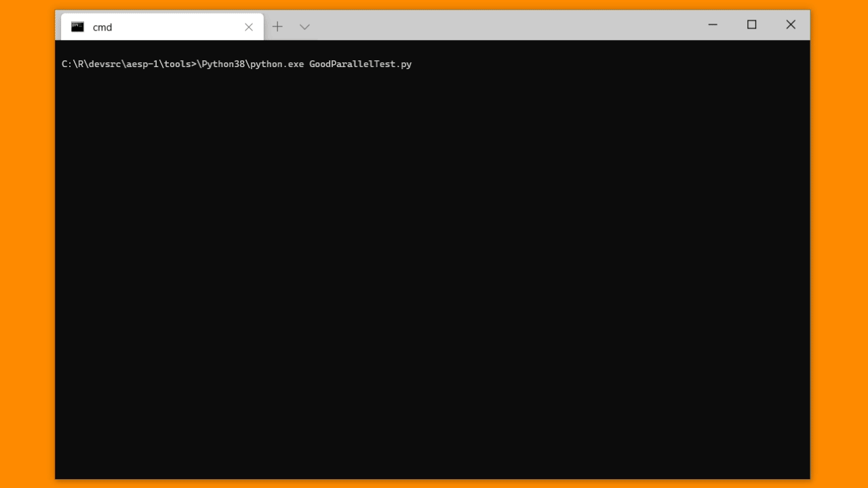
Task: Close the cmd tab with its X
Action: (248, 27)
